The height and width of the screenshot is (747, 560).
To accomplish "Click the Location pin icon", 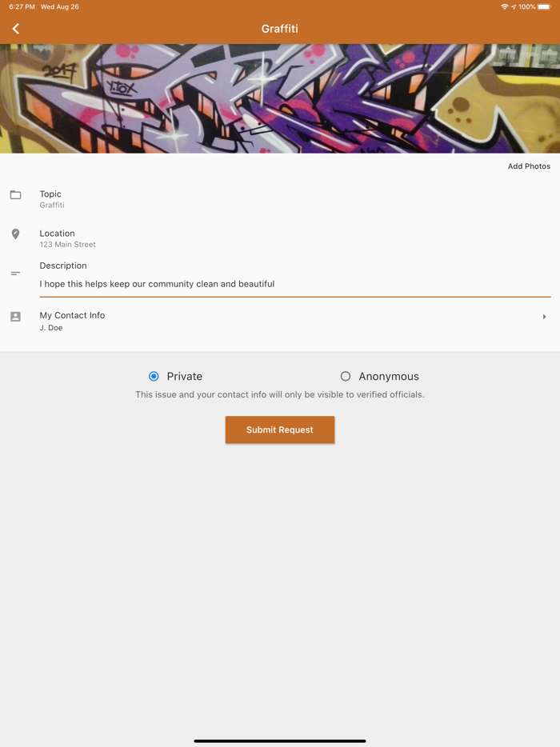I will [16, 234].
